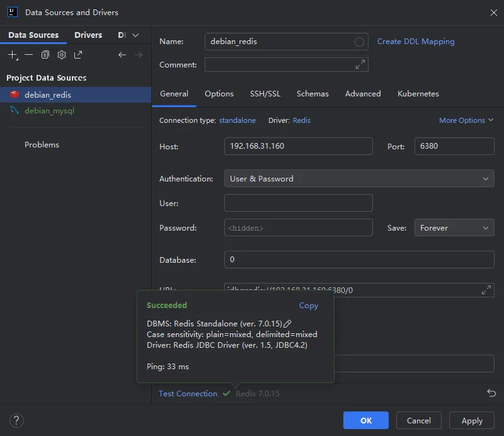Click the Add data source plus icon

pyautogui.click(x=13, y=55)
